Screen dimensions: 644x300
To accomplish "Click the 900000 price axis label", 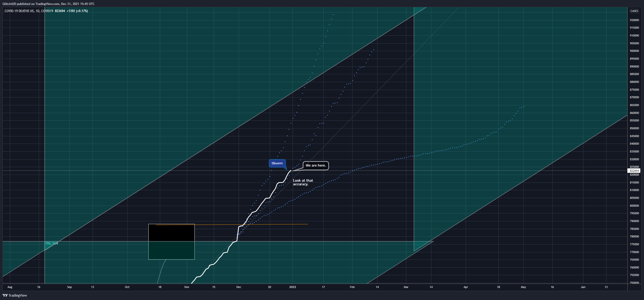I will click(x=634, y=51).
